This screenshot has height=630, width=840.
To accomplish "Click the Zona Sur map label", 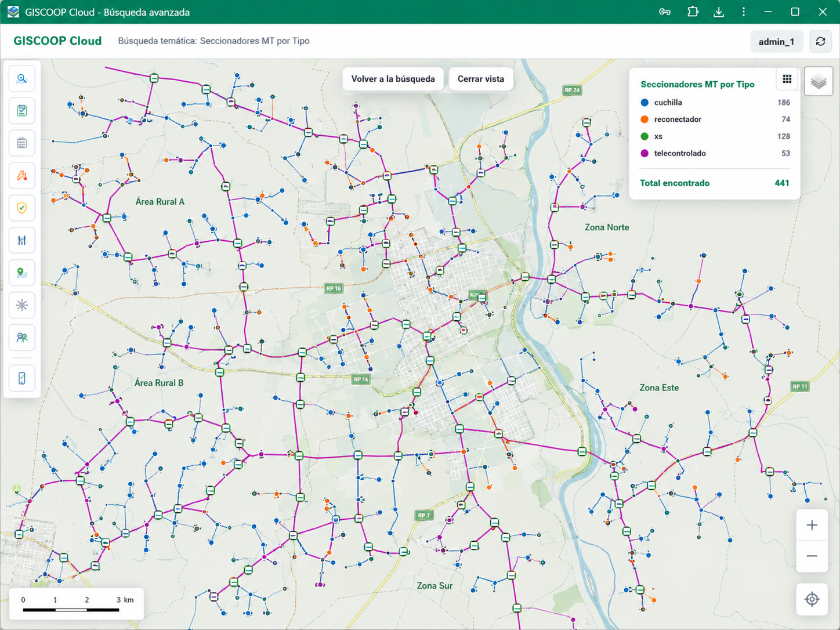I will [x=435, y=586].
